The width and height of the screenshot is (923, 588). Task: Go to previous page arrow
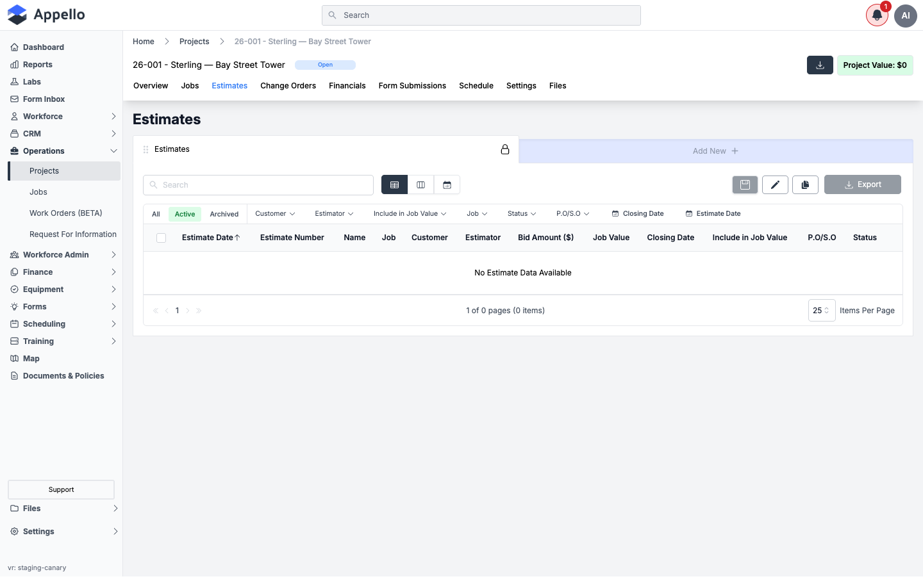167,311
